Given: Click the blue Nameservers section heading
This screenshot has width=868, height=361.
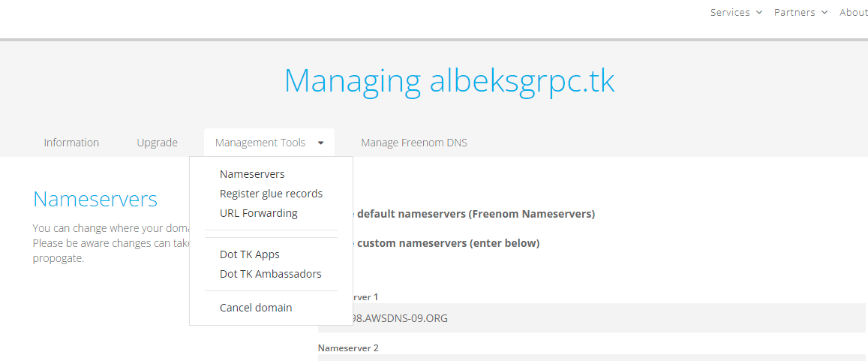Looking at the screenshot, I should (95, 200).
